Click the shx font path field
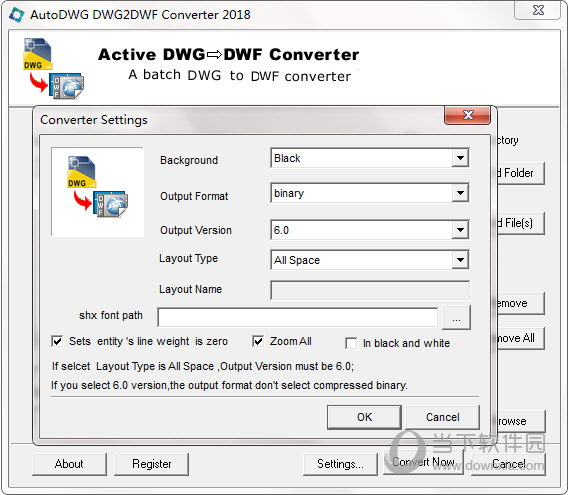The image size is (569, 495). tap(298, 317)
